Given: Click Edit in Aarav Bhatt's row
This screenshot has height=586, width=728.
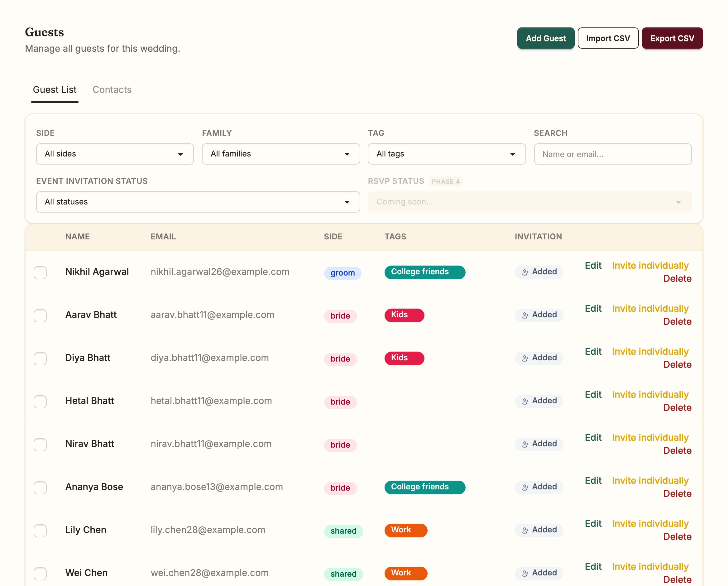Looking at the screenshot, I should coord(593,309).
